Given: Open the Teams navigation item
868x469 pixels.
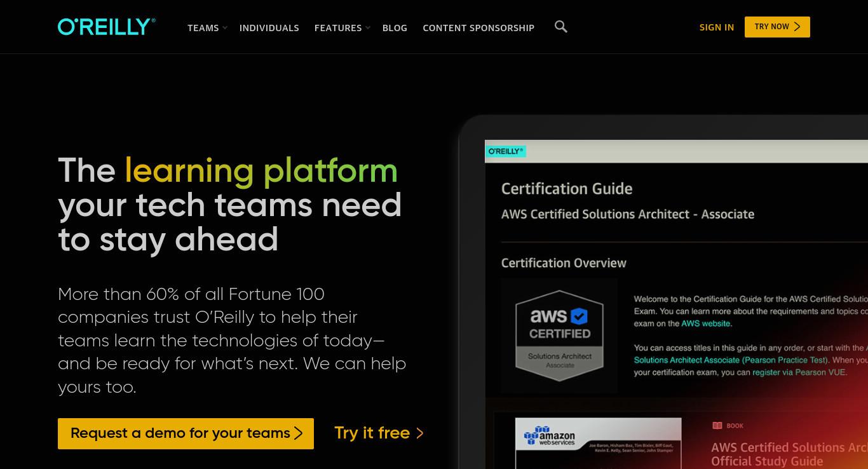Looking at the screenshot, I should (x=203, y=28).
